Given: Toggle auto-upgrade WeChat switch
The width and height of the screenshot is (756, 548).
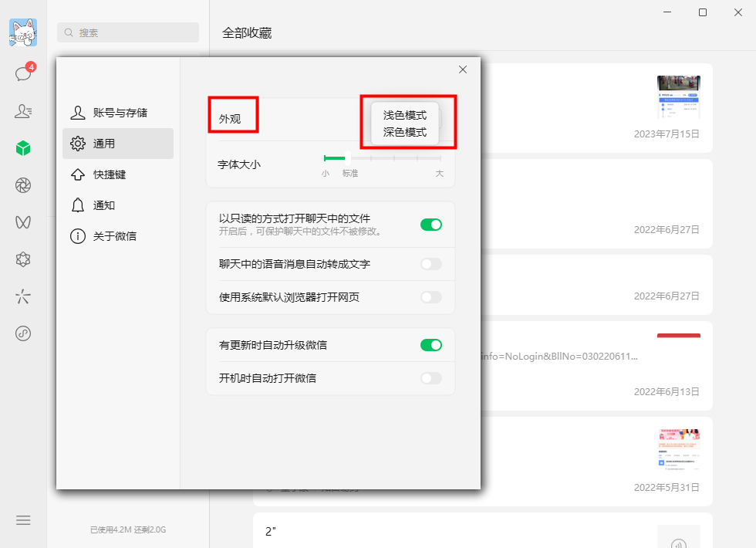Looking at the screenshot, I should pos(431,345).
